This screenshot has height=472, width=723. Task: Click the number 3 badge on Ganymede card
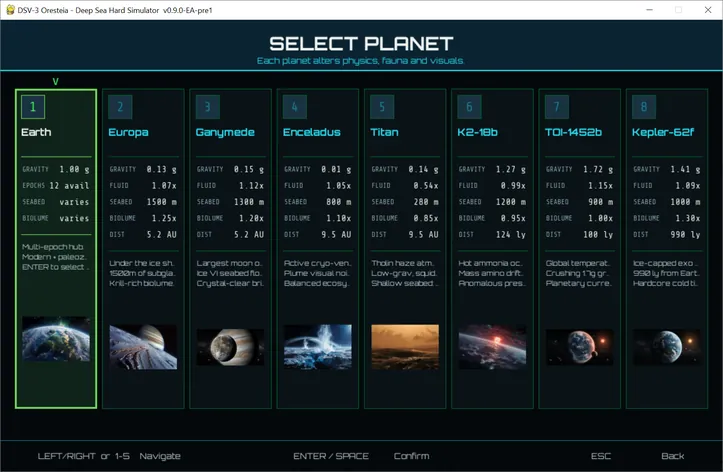pyautogui.click(x=207, y=107)
